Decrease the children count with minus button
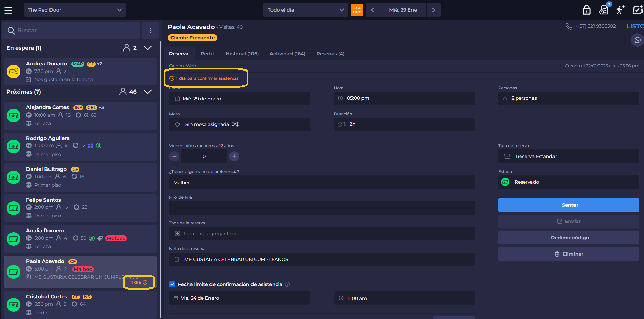This screenshot has width=644, height=319. coord(174,156)
